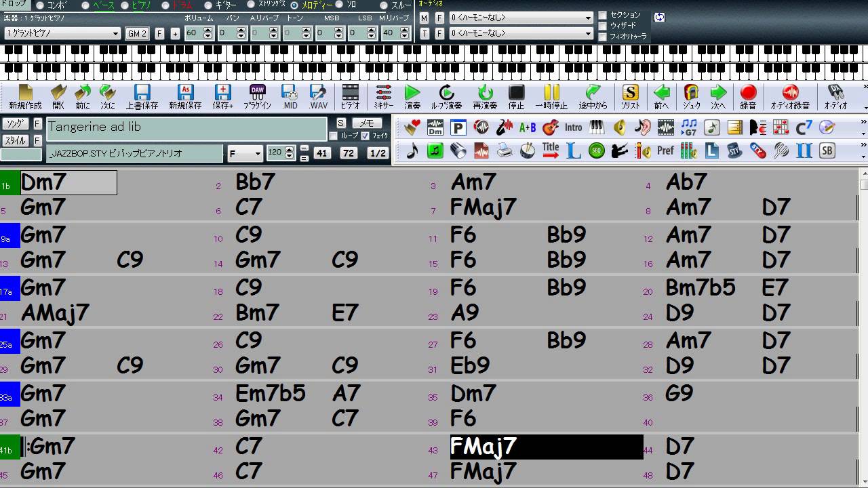Viewport: 868px width, 488px height.
Task: Click the green SEQ sequencer icon
Action: pyautogui.click(x=596, y=150)
